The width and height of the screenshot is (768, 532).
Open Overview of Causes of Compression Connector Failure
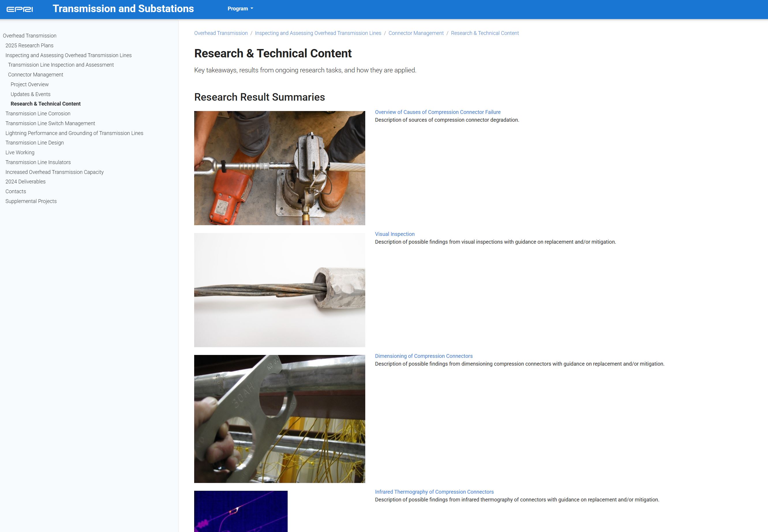(x=438, y=112)
